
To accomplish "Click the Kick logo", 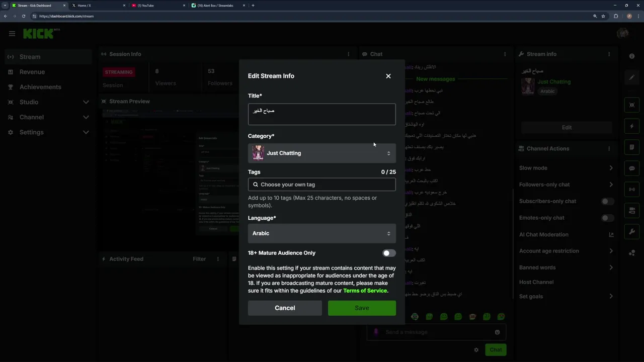I will 41,34.
